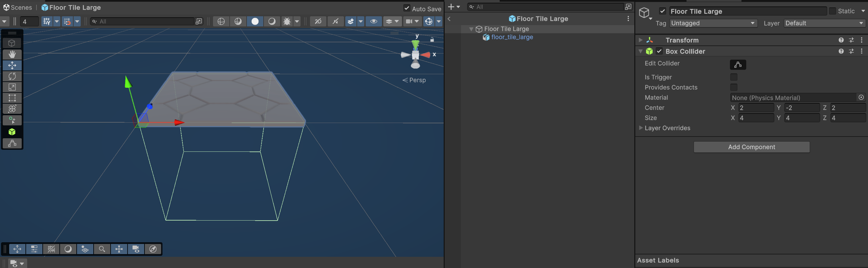Select the shaded draw mode solid circle

pyautogui.click(x=255, y=21)
